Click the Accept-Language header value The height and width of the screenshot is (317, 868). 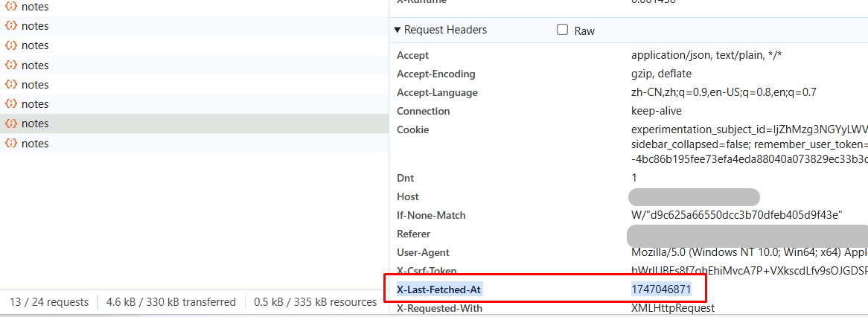tap(724, 92)
